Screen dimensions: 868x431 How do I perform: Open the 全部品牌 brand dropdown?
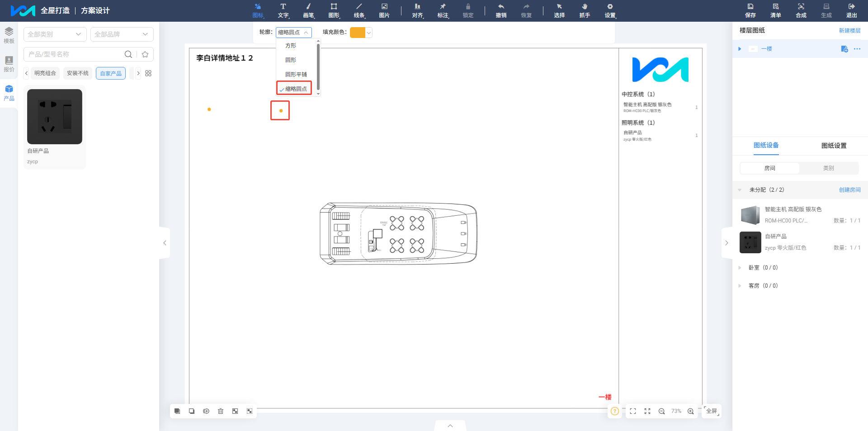coord(122,34)
